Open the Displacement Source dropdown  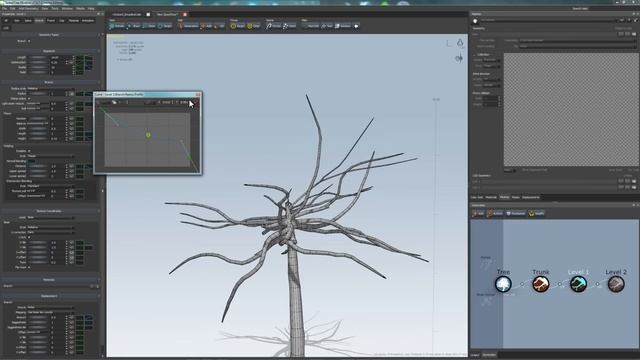[x=51, y=307]
